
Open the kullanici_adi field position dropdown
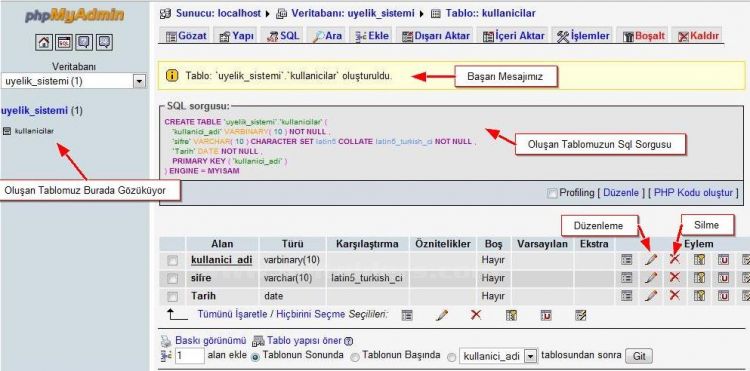(x=498, y=356)
